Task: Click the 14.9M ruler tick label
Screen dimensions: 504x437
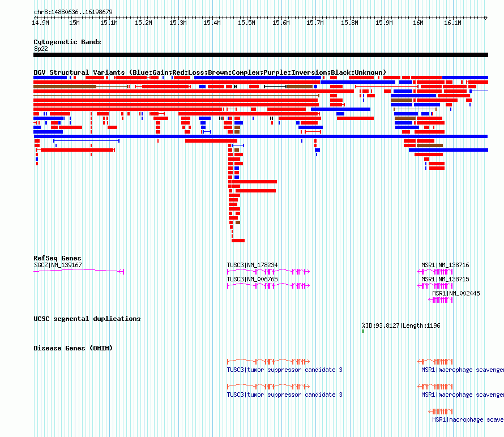Action: 41,23
